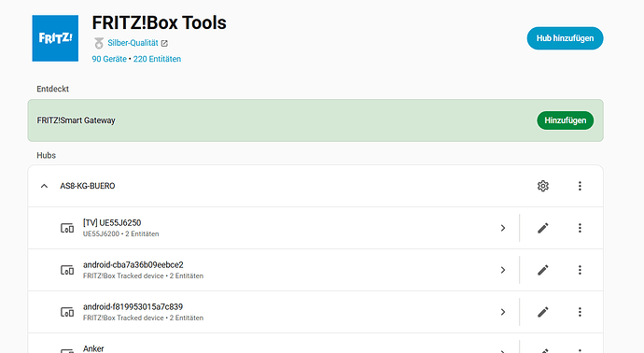Expand chevron for [TV] UE55J6250
The width and height of the screenshot is (644, 353).
pyautogui.click(x=503, y=228)
